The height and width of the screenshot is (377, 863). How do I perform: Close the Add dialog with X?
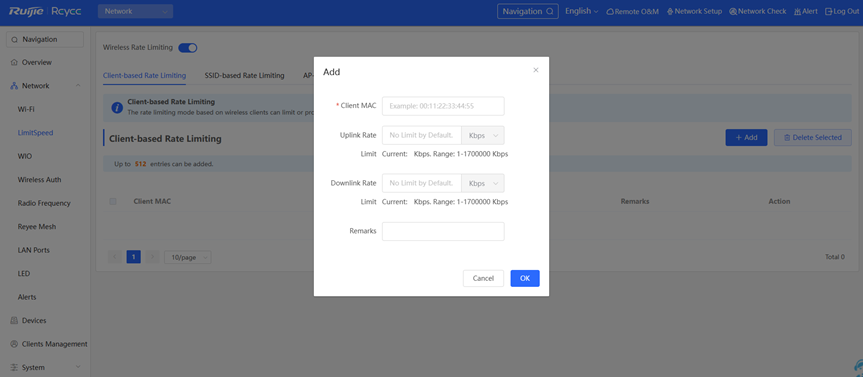pyautogui.click(x=536, y=70)
